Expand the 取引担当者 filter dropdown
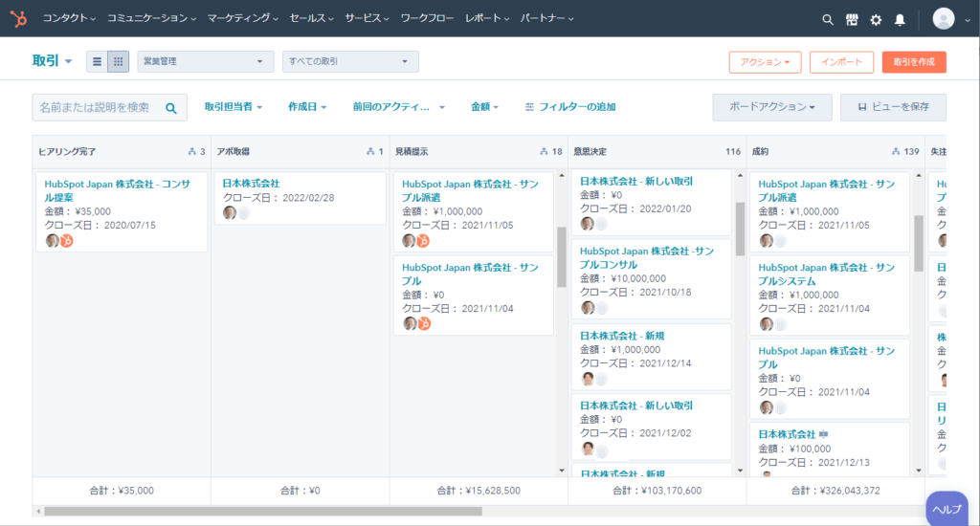 click(x=233, y=107)
